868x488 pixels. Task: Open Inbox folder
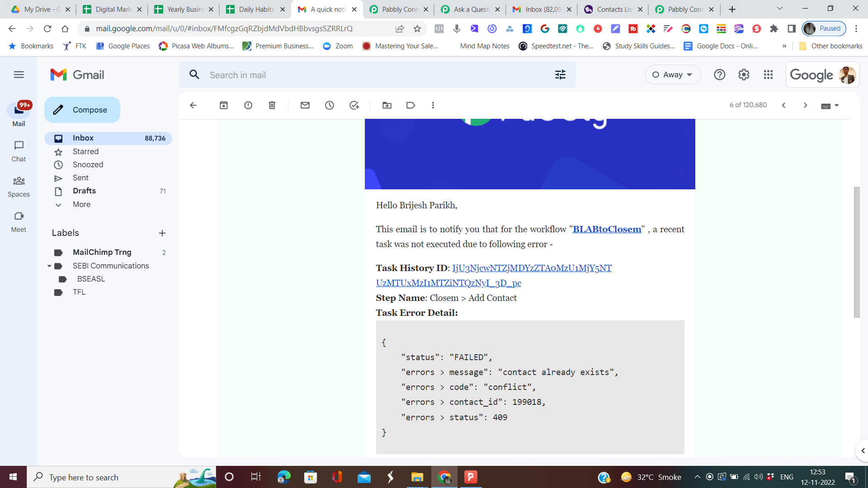click(x=108, y=138)
